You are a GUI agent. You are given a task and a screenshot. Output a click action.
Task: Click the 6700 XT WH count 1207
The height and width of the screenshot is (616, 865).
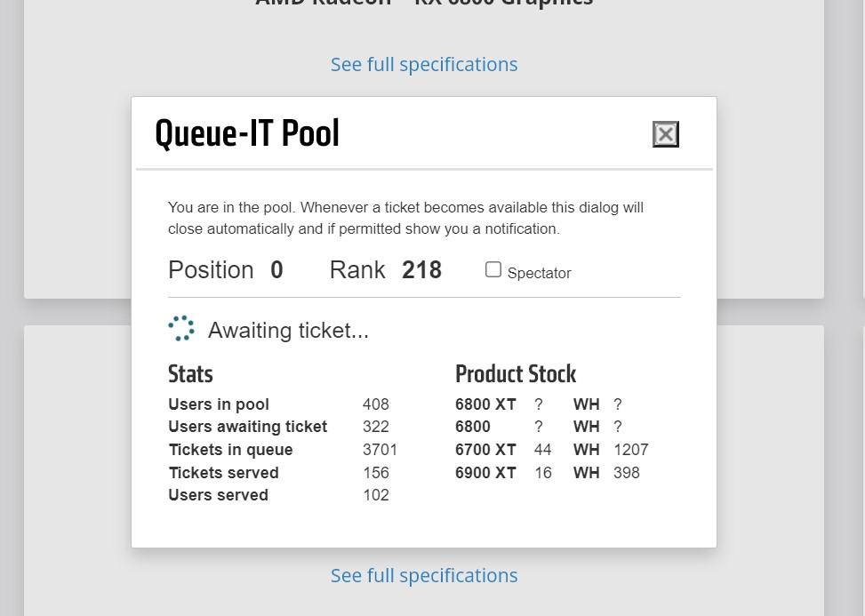point(630,450)
